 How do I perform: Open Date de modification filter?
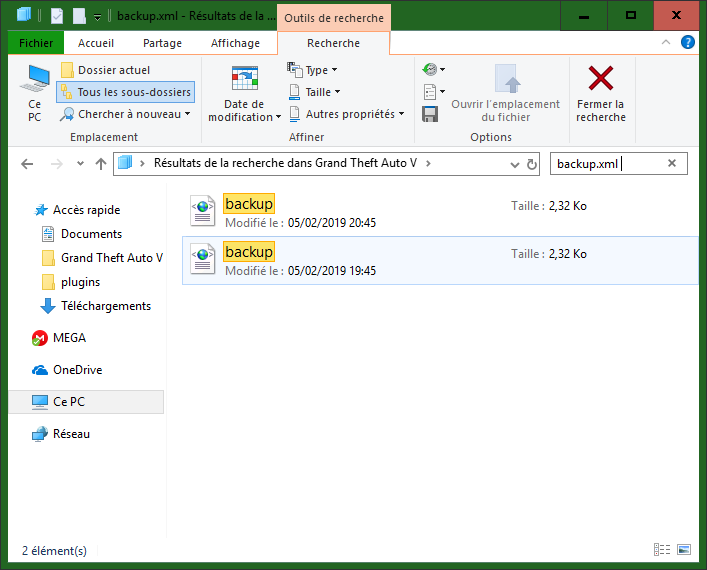(244, 94)
